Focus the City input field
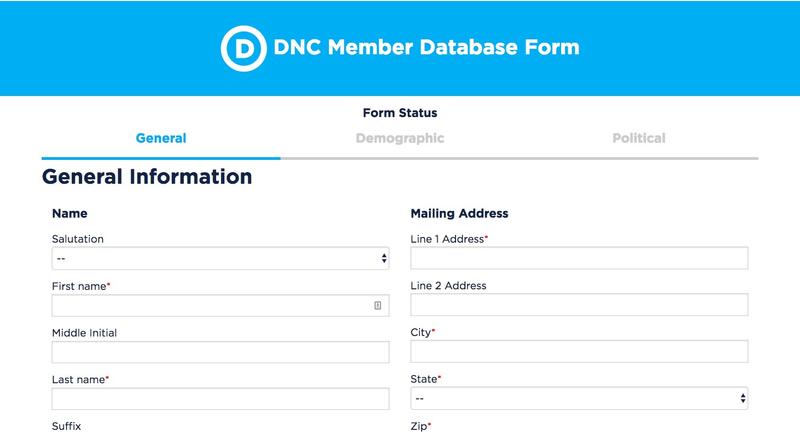Screen dimensions: 800x432 (579, 352)
